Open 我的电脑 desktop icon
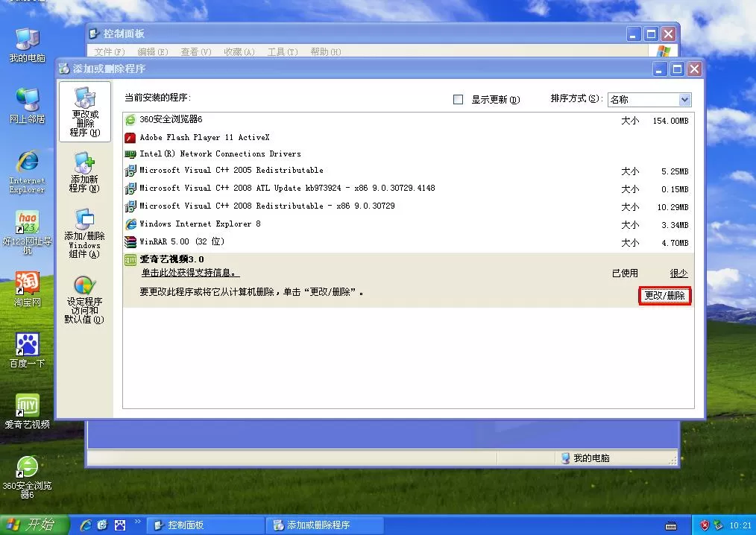Viewport: 756px width, 535px height. (x=28, y=45)
